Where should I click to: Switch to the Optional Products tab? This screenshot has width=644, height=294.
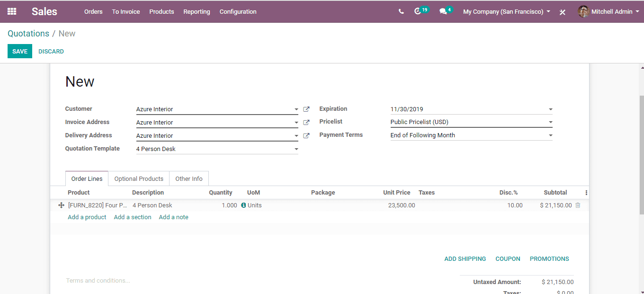[138, 178]
